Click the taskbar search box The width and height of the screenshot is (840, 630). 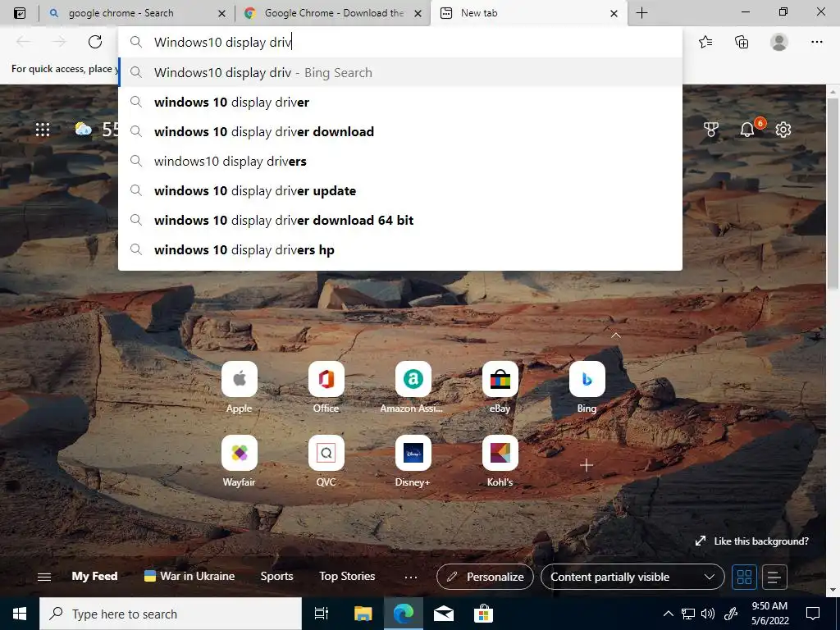tap(171, 614)
